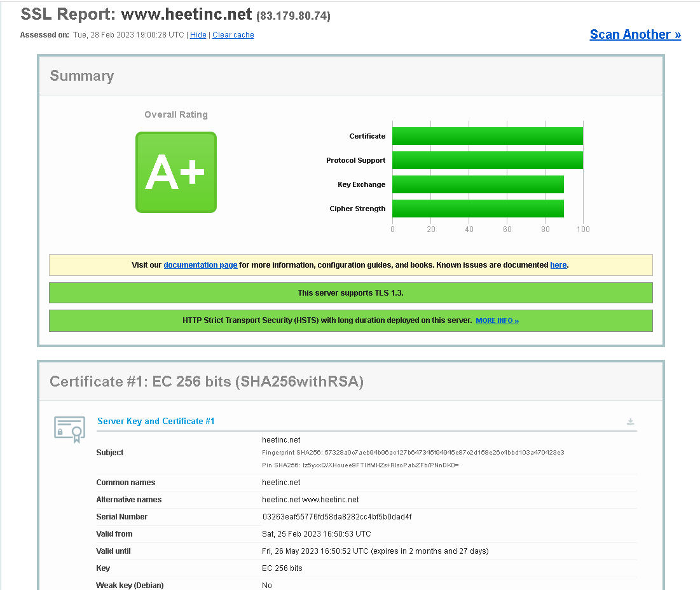Click the Protocol Support score bar
The image size is (700, 590).
tap(488, 160)
